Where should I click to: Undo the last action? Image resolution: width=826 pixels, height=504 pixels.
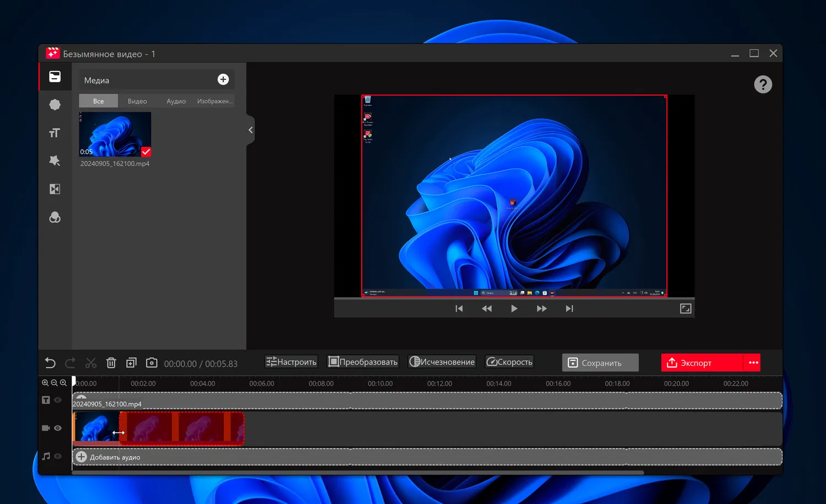click(x=50, y=363)
